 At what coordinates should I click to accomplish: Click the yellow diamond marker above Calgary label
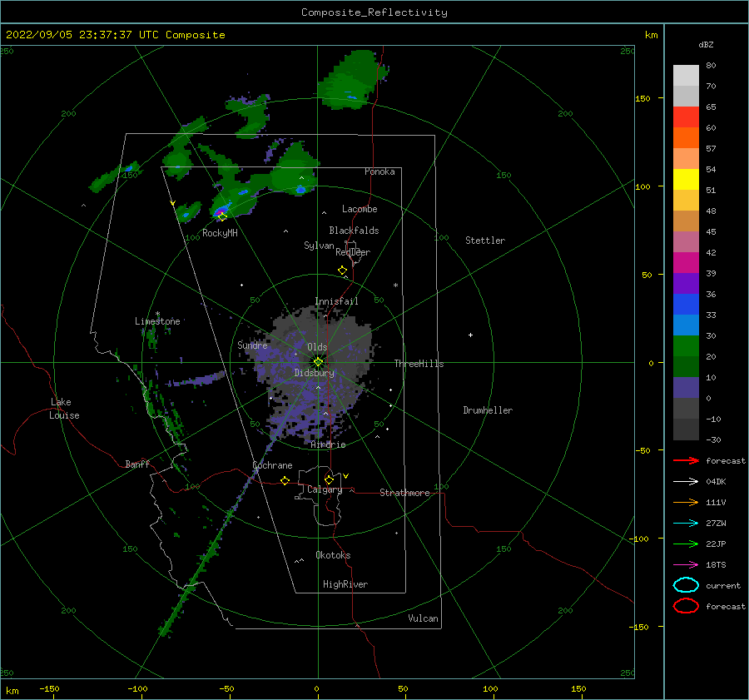(x=329, y=479)
